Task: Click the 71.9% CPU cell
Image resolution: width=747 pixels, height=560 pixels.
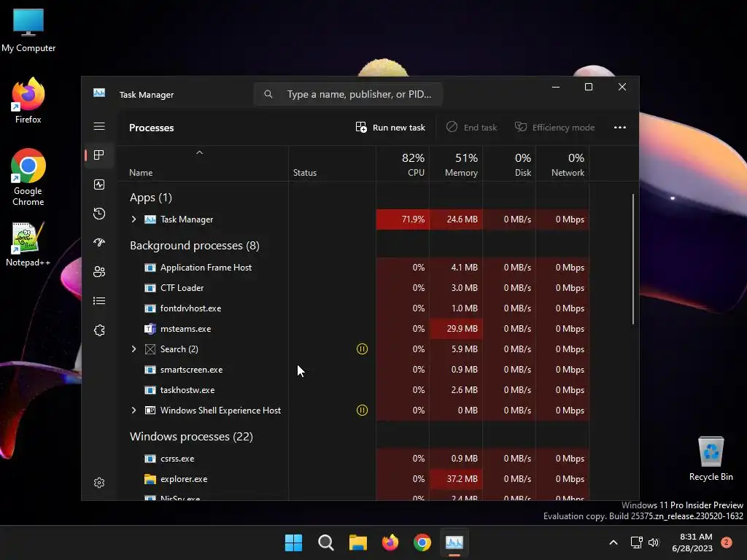Action: click(x=403, y=219)
